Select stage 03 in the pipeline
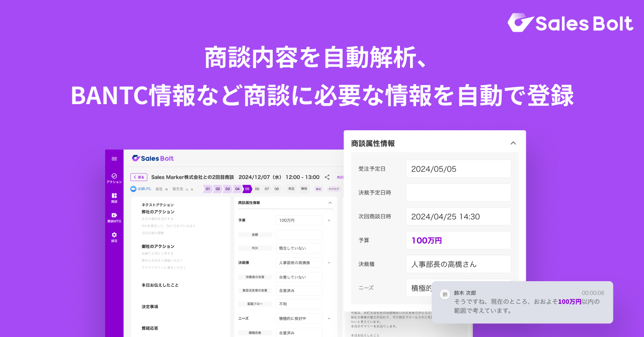 click(227, 189)
